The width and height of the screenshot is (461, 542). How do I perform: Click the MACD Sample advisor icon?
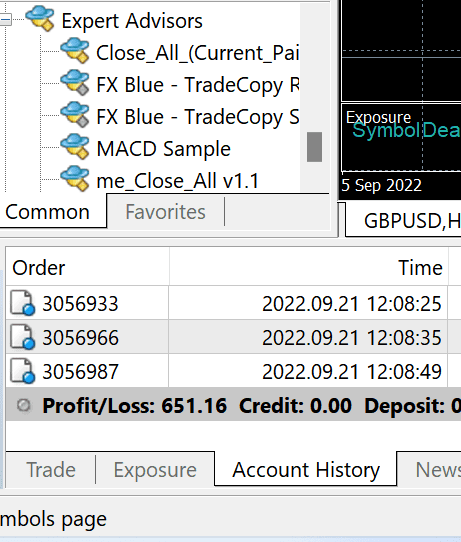point(75,146)
